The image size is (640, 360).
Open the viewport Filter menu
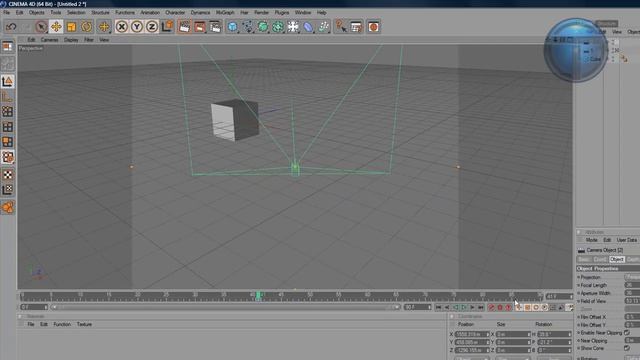(x=89, y=40)
